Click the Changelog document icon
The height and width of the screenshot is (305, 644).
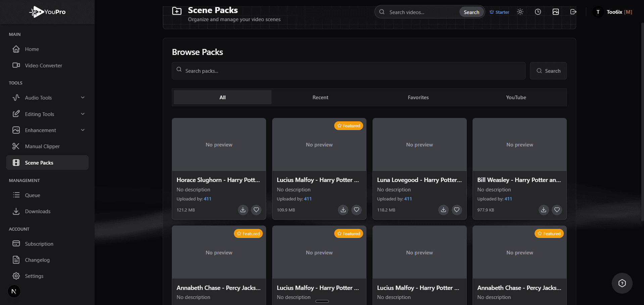point(16,260)
